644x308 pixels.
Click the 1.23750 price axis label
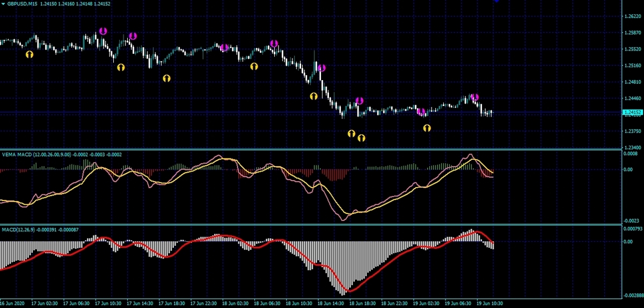[x=633, y=131]
